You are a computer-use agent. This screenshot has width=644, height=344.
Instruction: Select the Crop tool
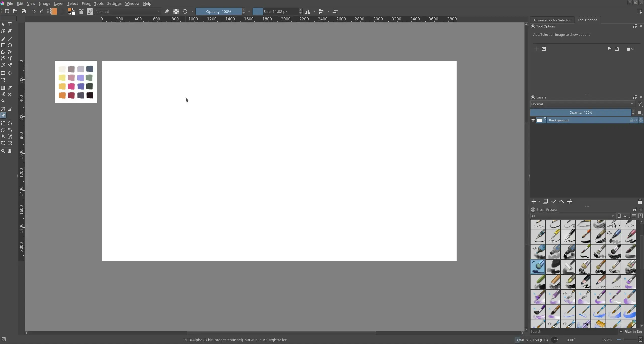tap(3, 80)
